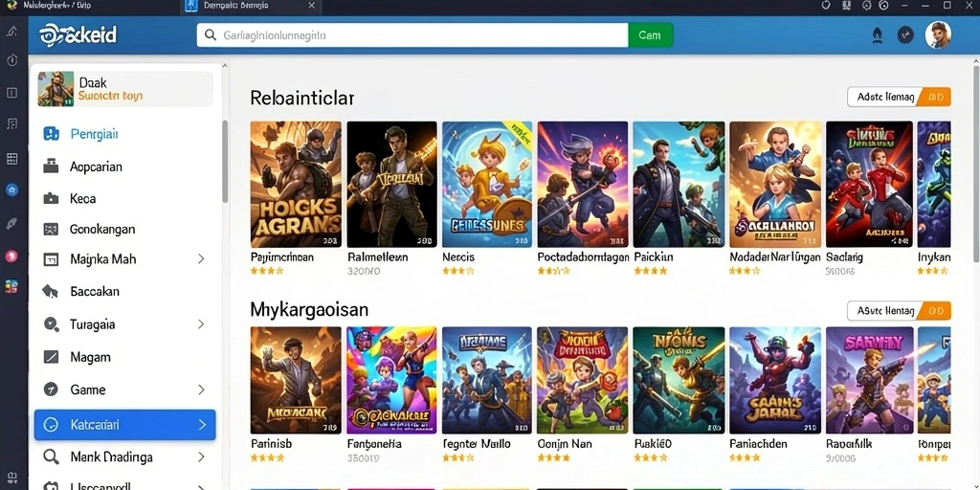
Task: Click the search magnifier icon in search bar
Action: (x=211, y=35)
